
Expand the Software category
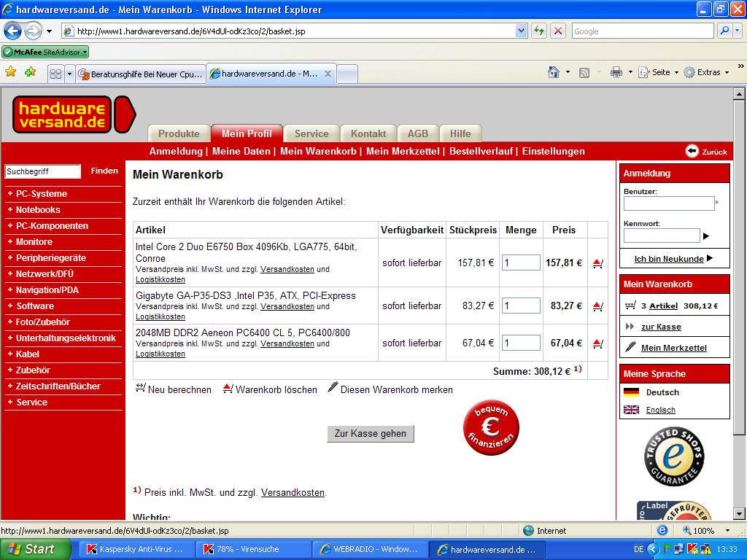click(35, 306)
